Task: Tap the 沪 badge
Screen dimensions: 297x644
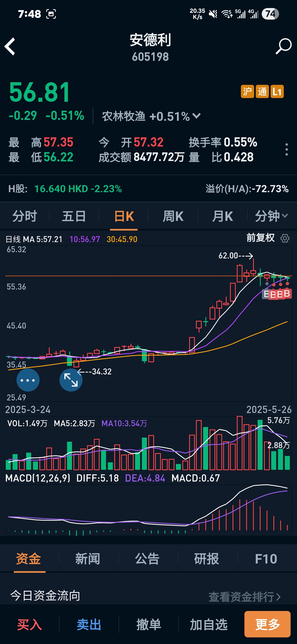Action: [x=247, y=91]
